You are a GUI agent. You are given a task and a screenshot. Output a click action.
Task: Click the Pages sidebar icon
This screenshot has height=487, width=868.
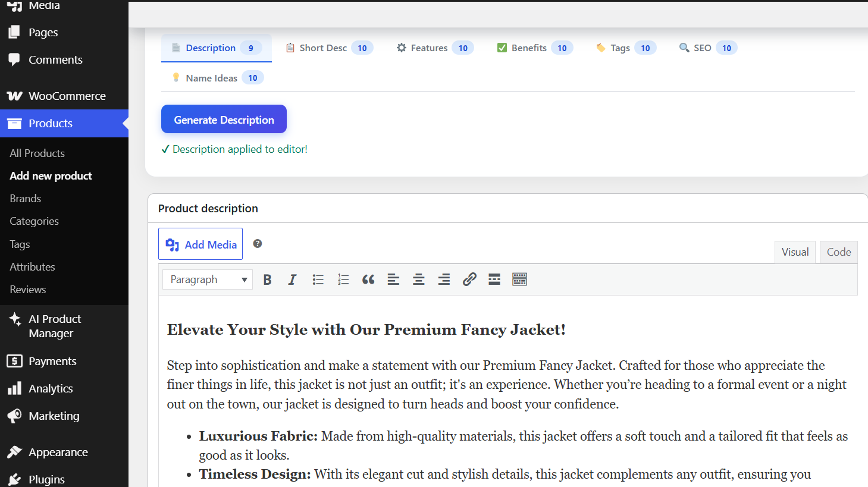click(14, 32)
